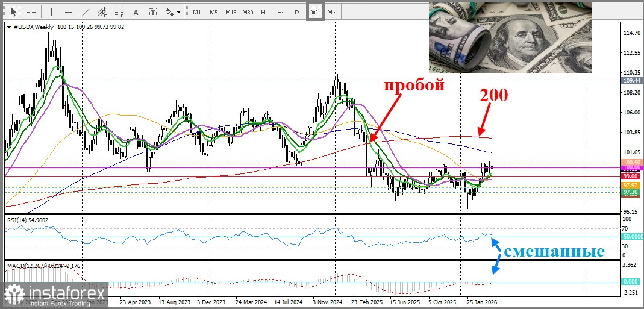This screenshot has width=644, height=309.
Task: Click the 50.0000 RSI level tag
Action: 632,237
